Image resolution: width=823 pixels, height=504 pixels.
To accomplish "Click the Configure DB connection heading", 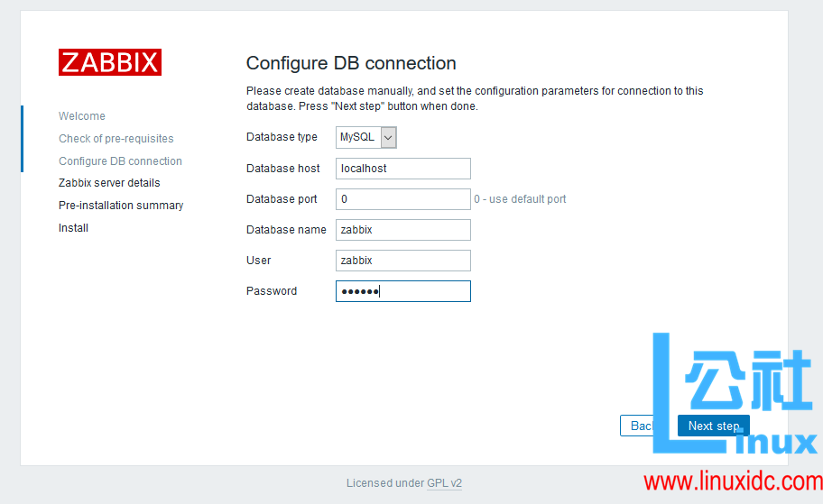I will pos(351,63).
